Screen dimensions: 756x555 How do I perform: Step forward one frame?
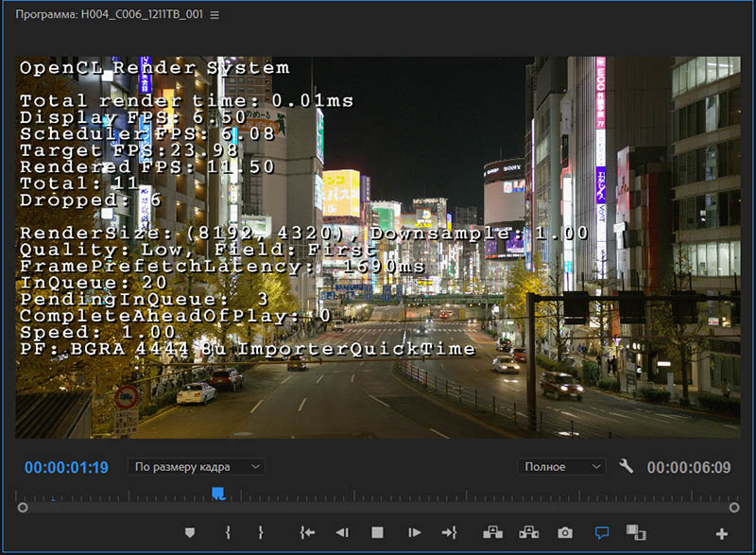pos(414,532)
